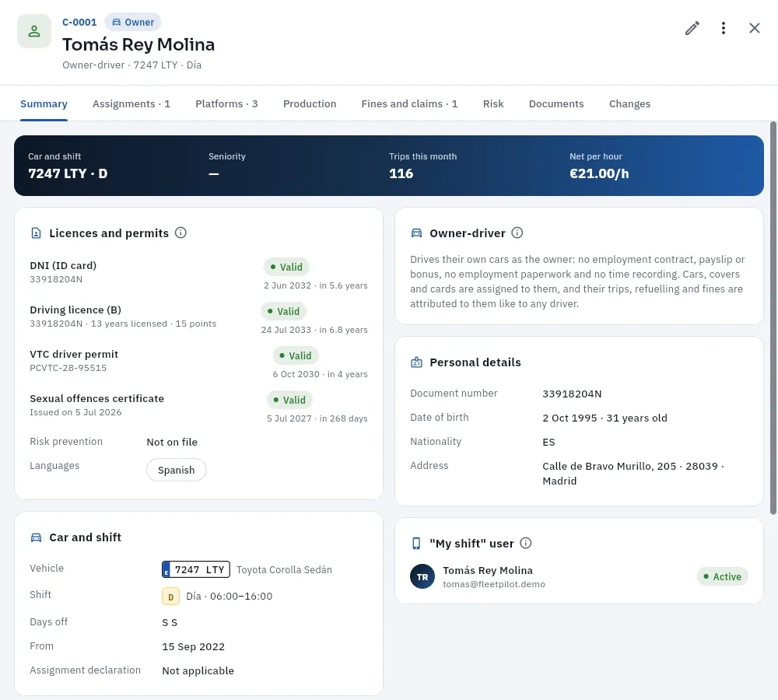This screenshot has height=700, width=778.
Task: Click the Licences and permits document icon
Action: click(x=37, y=233)
